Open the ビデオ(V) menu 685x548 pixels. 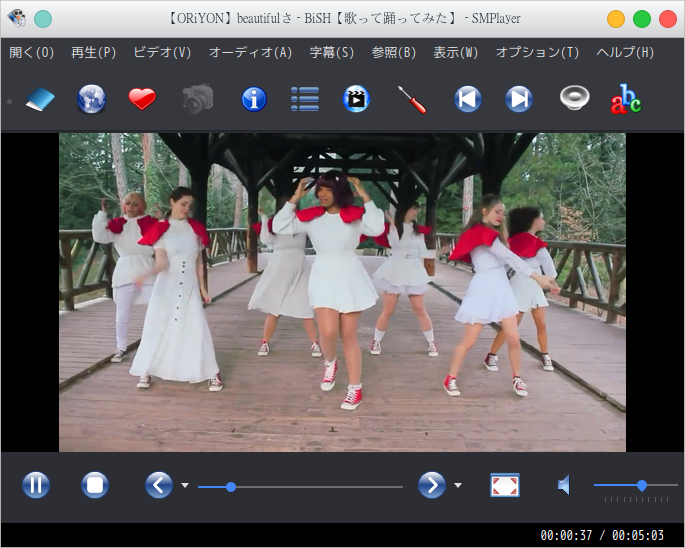[162, 52]
